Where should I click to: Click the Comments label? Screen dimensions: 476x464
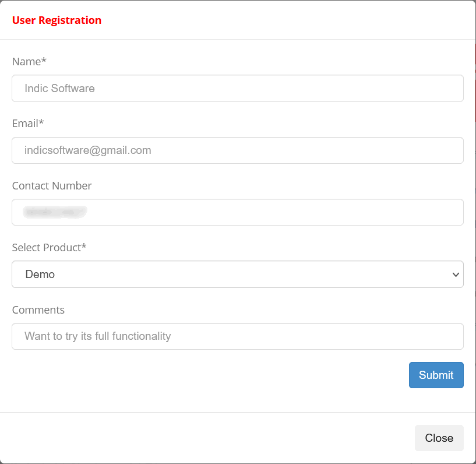[38, 310]
